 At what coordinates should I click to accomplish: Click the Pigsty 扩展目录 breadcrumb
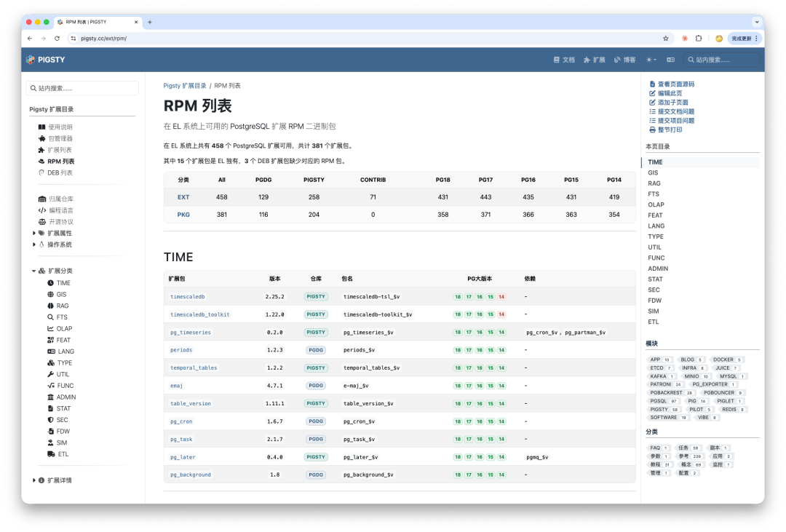184,86
